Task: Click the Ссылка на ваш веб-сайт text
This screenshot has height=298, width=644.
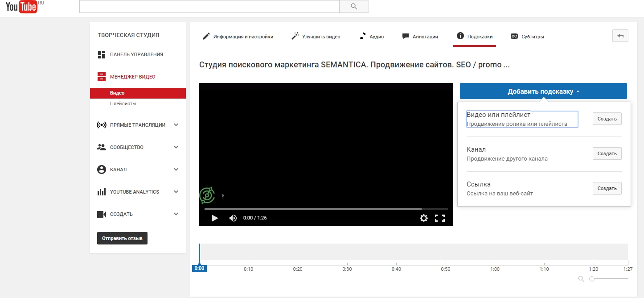Action: pyautogui.click(x=500, y=194)
